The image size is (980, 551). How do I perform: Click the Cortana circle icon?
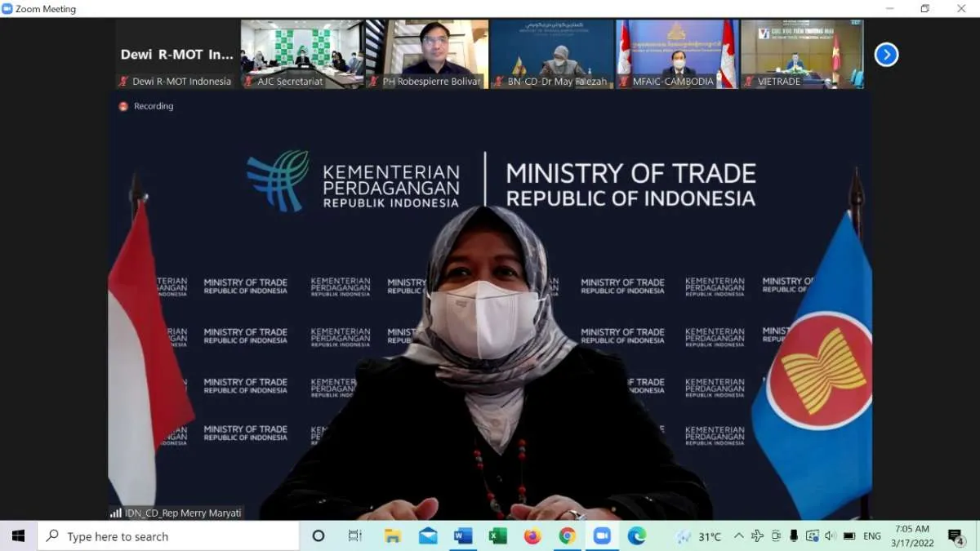(x=318, y=536)
